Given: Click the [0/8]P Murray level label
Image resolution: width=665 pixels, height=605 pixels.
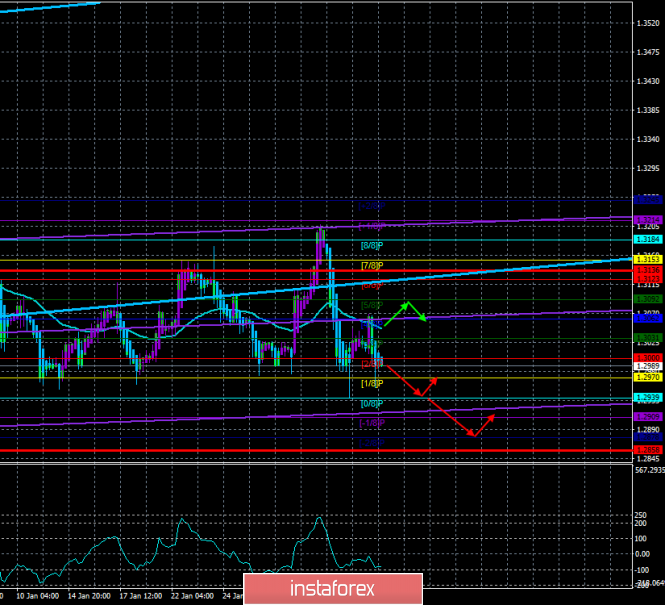Looking at the screenshot, I should pos(372,404).
